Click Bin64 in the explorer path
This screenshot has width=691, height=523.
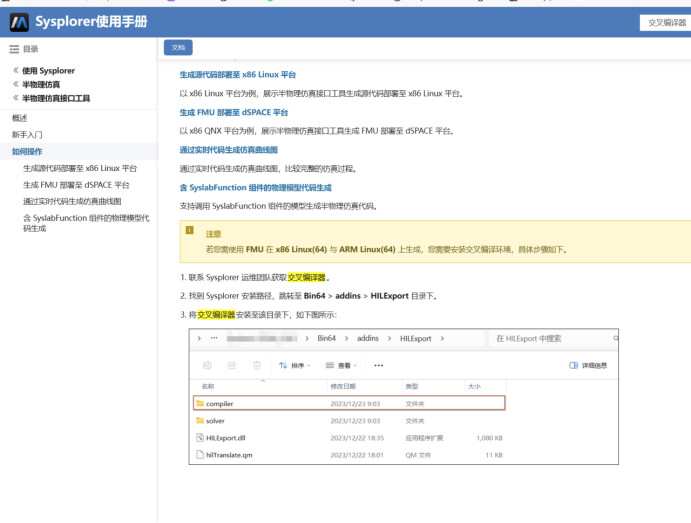327,338
